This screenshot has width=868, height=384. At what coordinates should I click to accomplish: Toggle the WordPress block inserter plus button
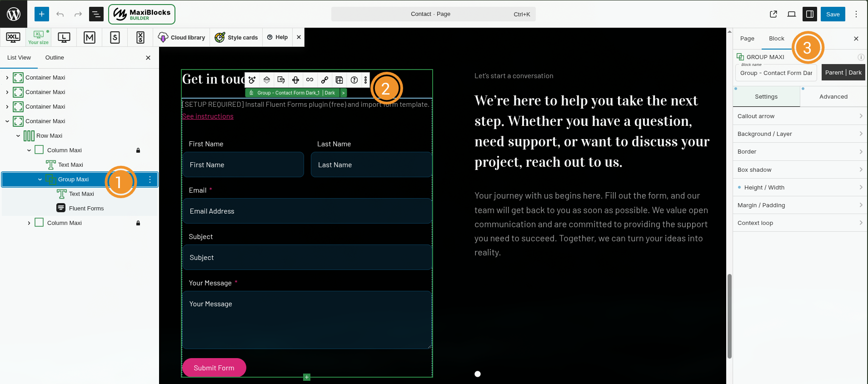[41, 14]
